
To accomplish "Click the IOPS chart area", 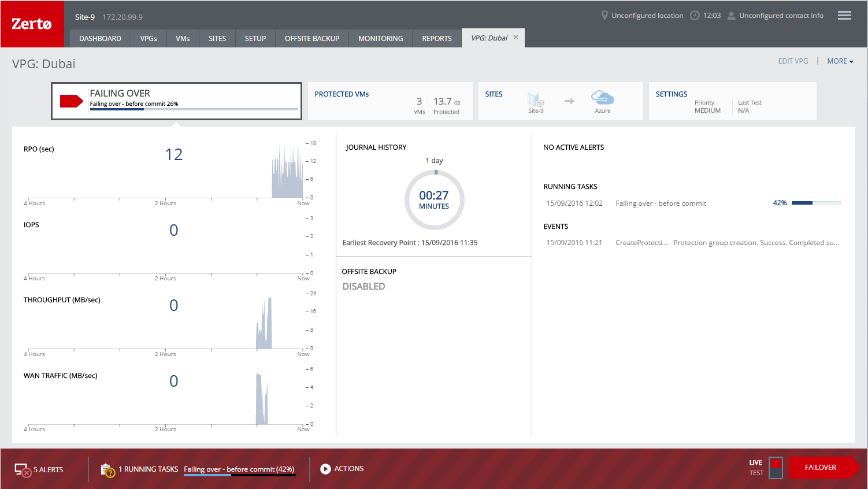I will 165,247.
